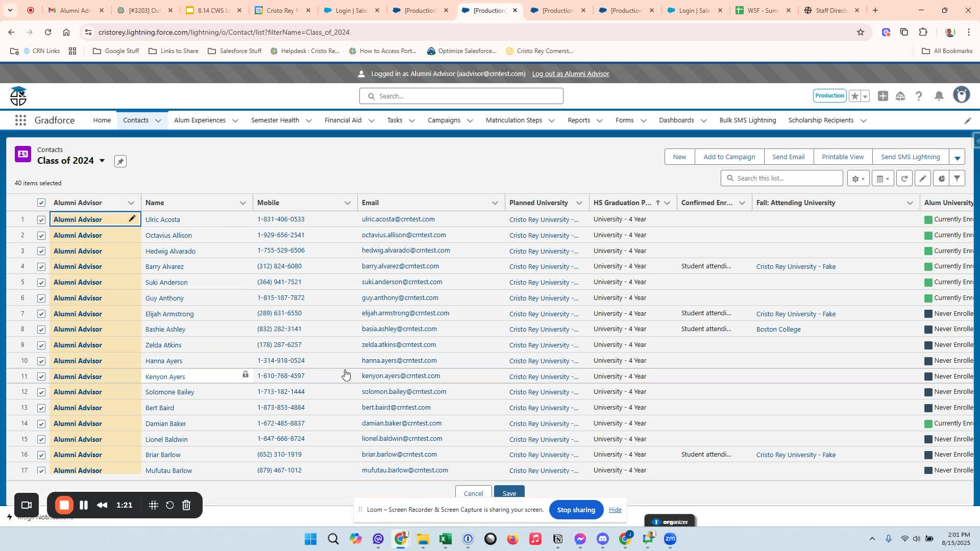This screenshot has height=551, width=980.
Task: Click the edit list pencil icon
Action: point(922,179)
